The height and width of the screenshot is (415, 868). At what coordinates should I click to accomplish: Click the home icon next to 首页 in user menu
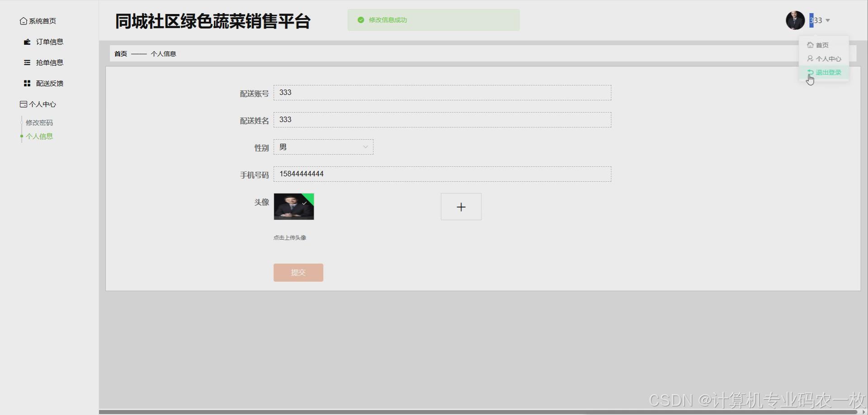pyautogui.click(x=810, y=45)
